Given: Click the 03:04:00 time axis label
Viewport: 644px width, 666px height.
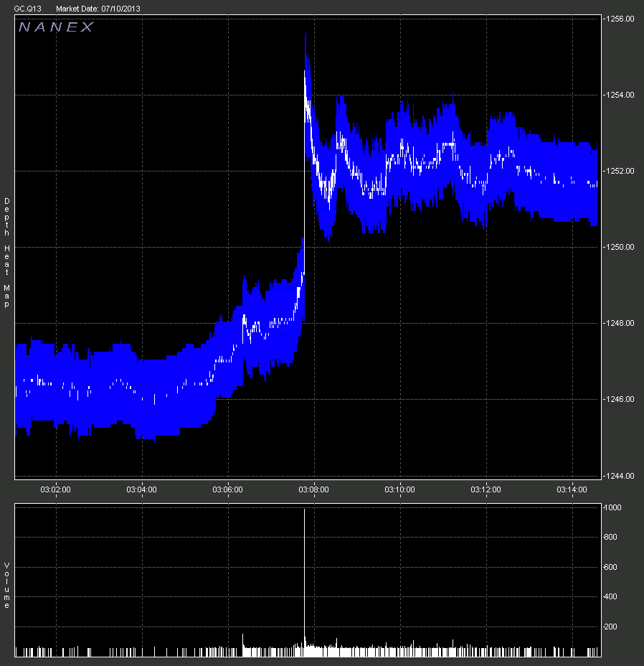Looking at the screenshot, I should coord(142,489).
